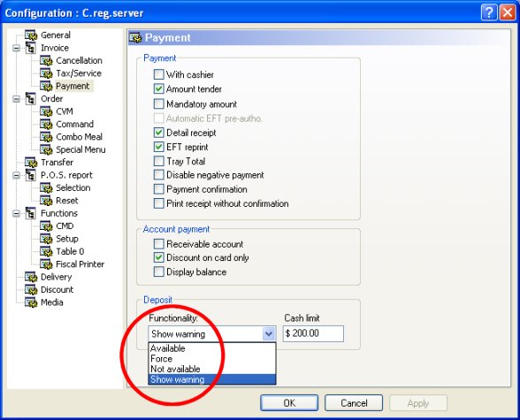Click the Combo Meal gear icon

tap(46, 137)
